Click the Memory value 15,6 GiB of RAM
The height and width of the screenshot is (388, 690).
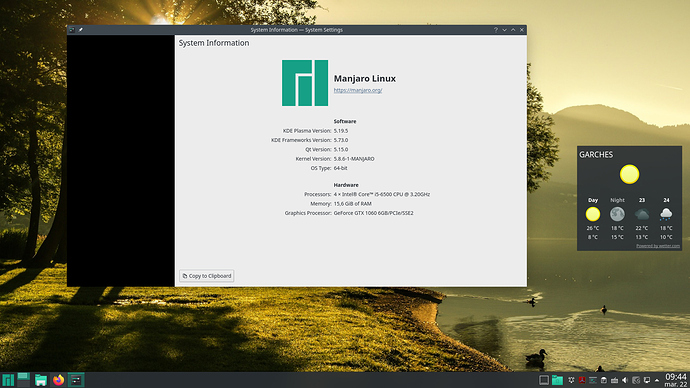pyautogui.click(x=352, y=204)
